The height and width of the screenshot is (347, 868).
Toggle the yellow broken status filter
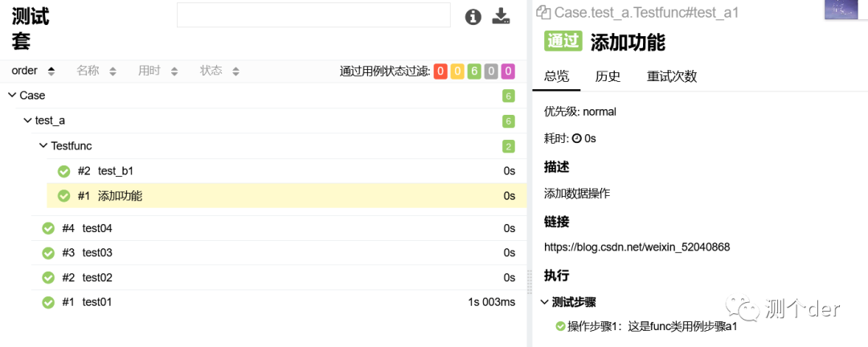[x=457, y=71]
